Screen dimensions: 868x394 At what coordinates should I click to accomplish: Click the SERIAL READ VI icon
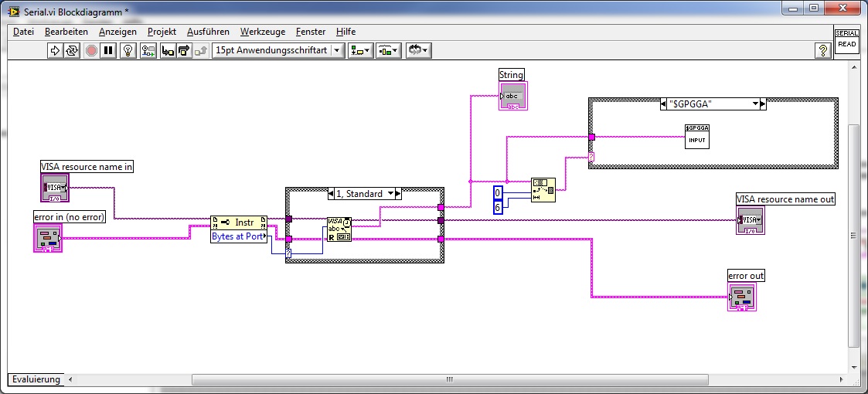(x=846, y=41)
